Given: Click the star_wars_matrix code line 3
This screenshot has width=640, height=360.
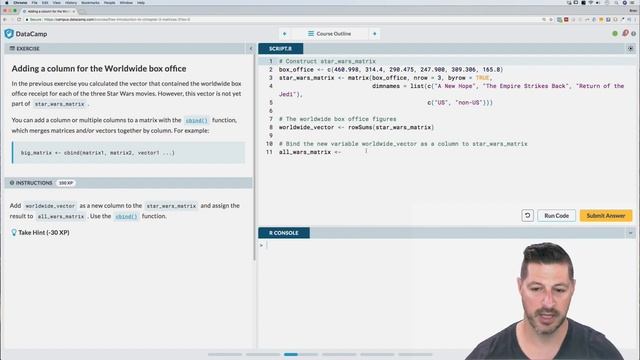Looking at the screenshot, I should coord(386,78).
